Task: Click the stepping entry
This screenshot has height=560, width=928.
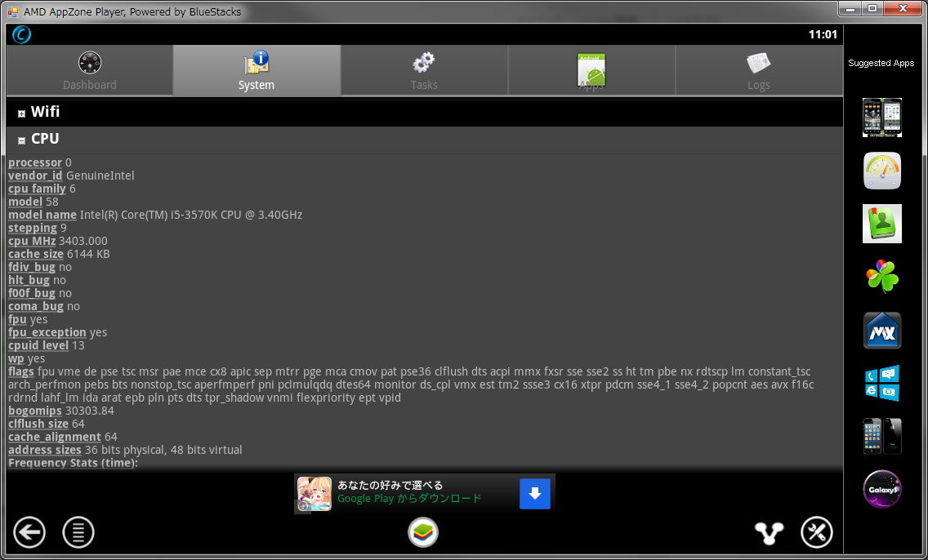Action: [x=38, y=228]
